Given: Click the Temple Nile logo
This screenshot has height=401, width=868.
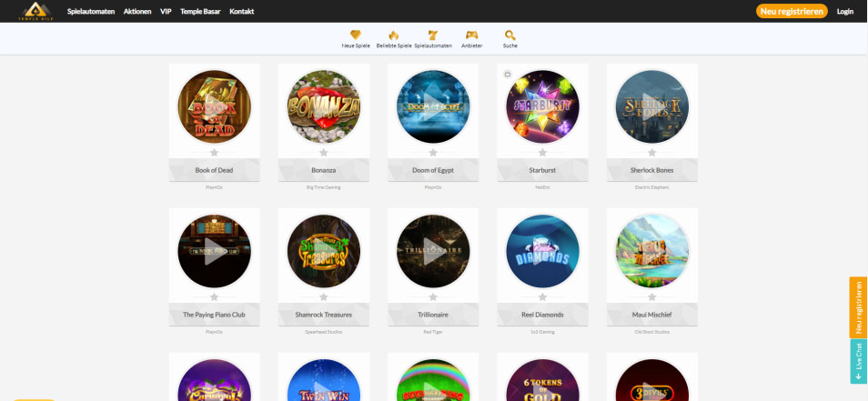Looking at the screenshot, I should tap(35, 11).
